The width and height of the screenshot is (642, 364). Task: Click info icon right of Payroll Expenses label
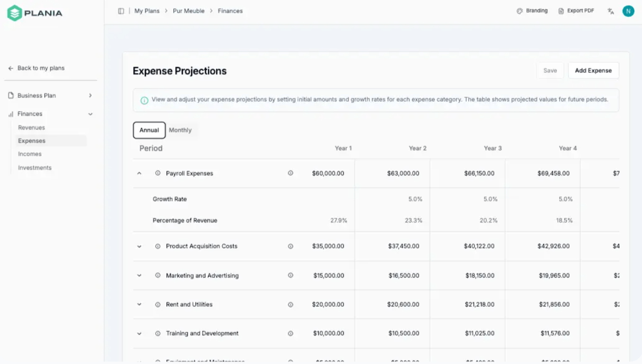click(291, 173)
